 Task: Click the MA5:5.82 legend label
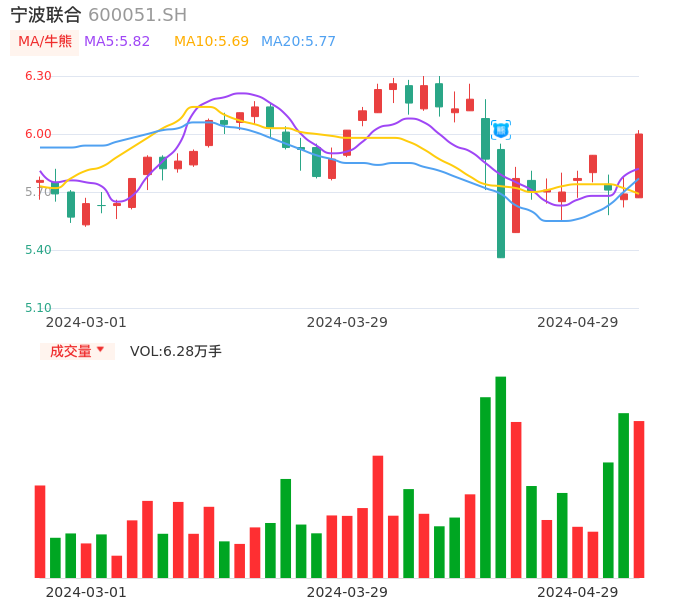pos(117,42)
